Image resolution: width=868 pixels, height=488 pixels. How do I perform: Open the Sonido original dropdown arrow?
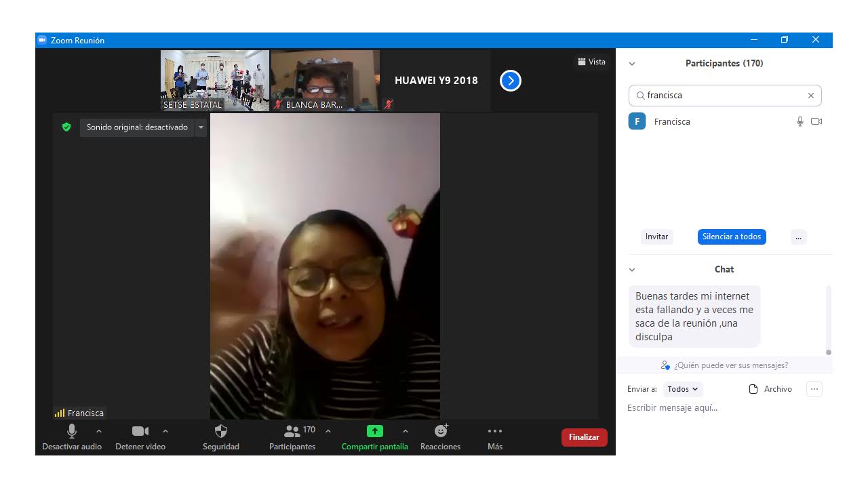201,127
